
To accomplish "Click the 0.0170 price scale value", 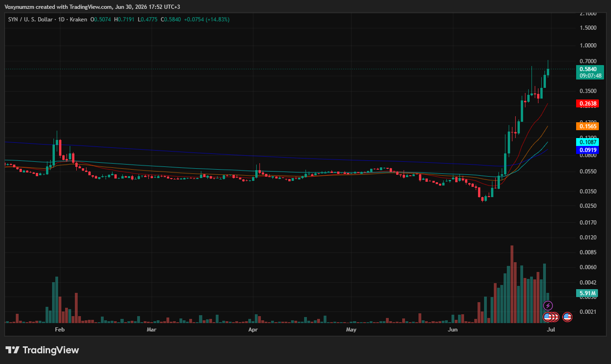I will 588,223.
